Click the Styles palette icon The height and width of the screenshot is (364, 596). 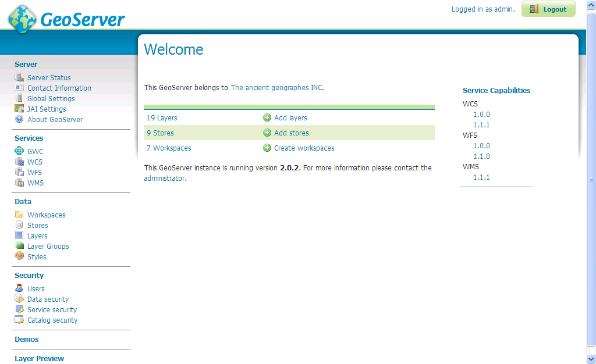pyautogui.click(x=19, y=256)
